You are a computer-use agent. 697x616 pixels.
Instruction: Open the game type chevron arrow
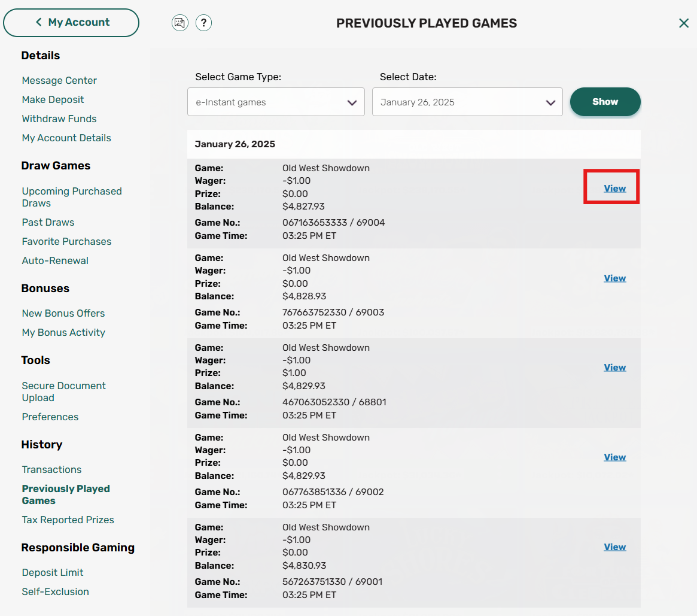click(x=352, y=102)
